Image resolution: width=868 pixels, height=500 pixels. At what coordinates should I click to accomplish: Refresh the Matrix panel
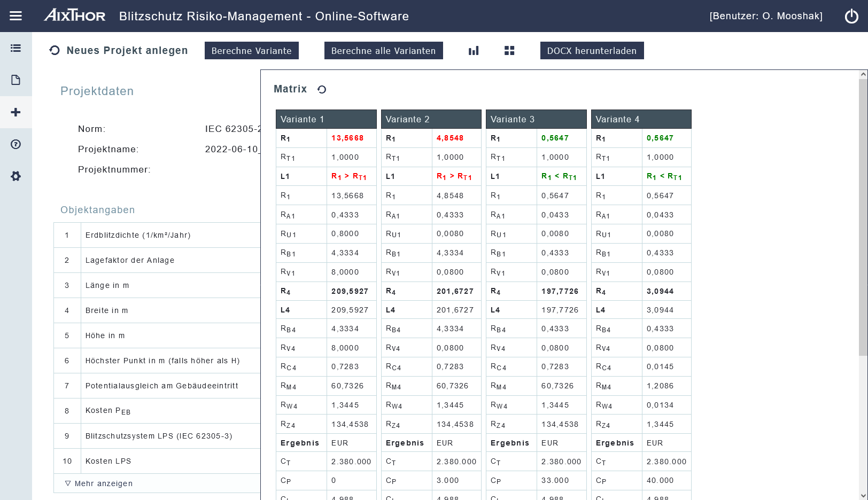point(322,89)
